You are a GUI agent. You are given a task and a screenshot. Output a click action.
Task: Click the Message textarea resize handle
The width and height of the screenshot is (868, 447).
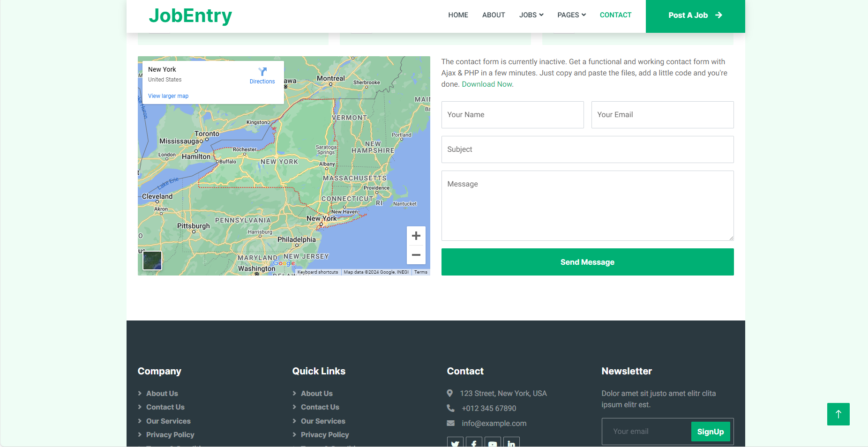click(731, 238)
